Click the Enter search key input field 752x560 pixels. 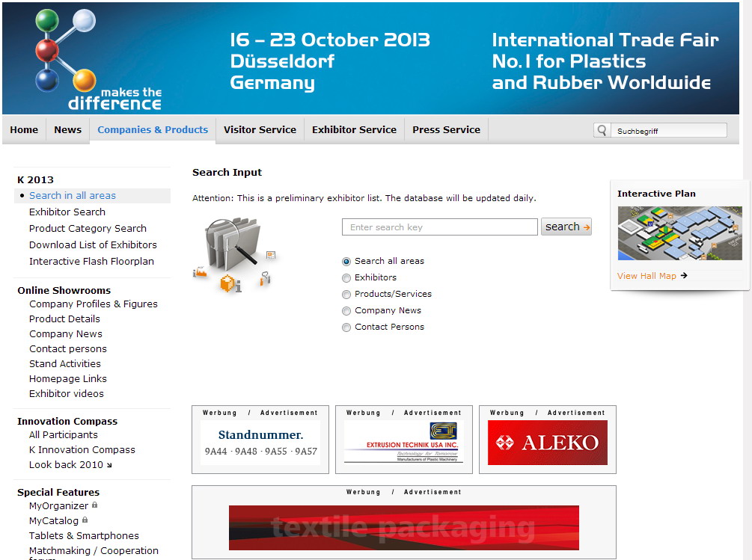click(439, 227)
